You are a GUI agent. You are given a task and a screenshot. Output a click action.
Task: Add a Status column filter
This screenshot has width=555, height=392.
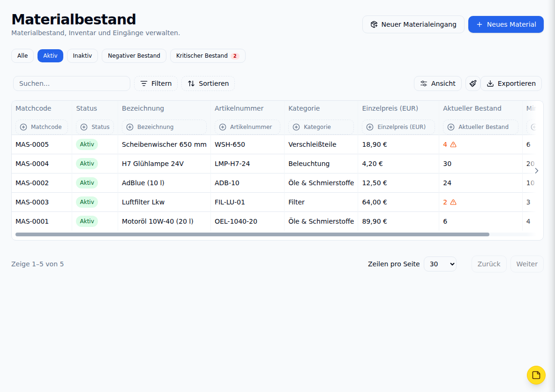[x=95, y=127]
